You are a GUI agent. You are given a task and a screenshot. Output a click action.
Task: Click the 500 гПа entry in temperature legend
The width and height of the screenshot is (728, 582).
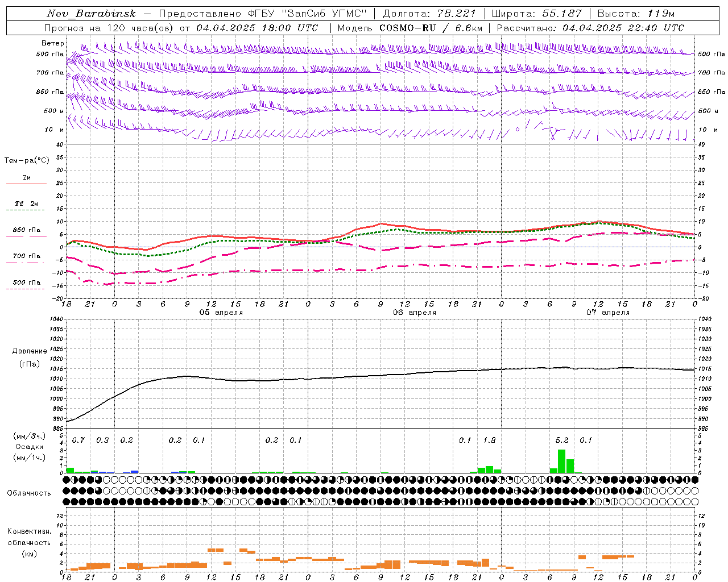coord(27,282)
